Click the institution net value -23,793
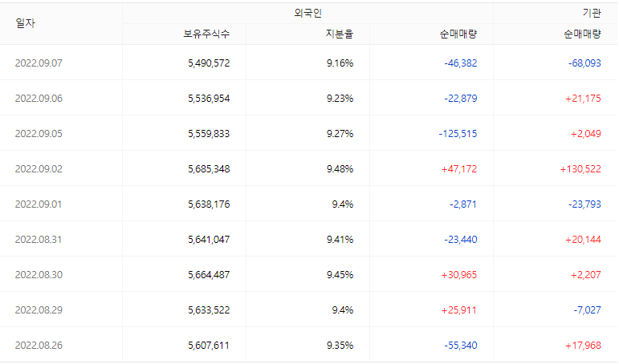 point(584,204)
